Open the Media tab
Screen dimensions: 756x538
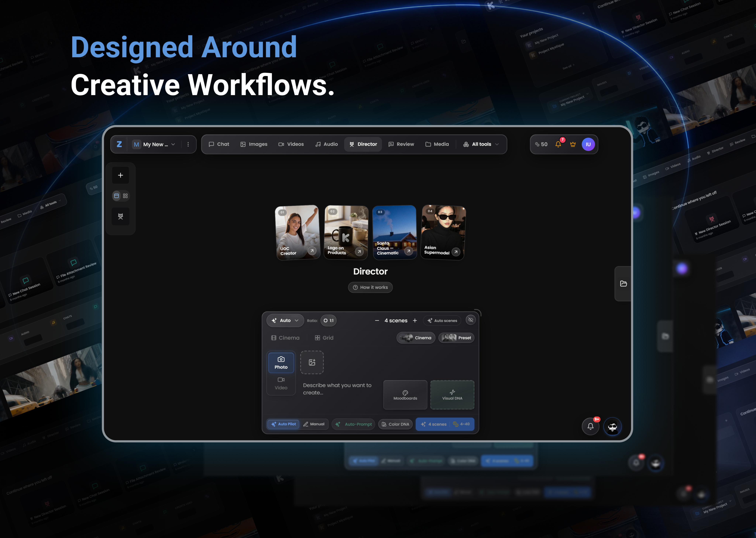437,144
